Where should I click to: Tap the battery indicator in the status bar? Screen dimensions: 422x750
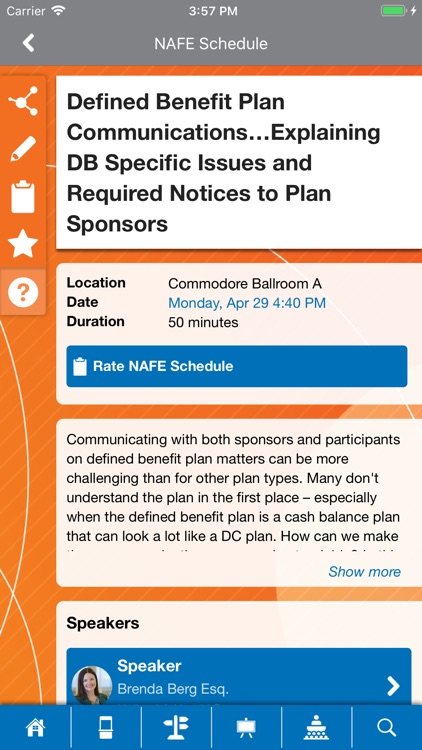(394, 11)
